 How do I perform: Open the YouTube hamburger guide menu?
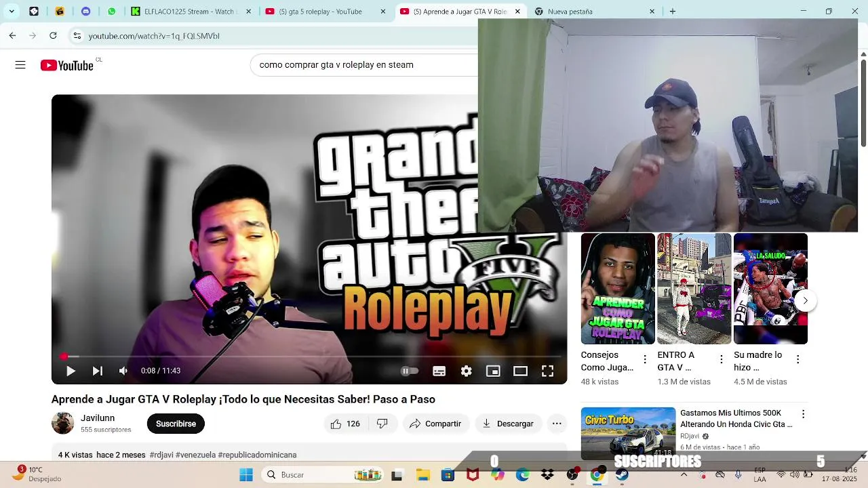tap(20, 65)
